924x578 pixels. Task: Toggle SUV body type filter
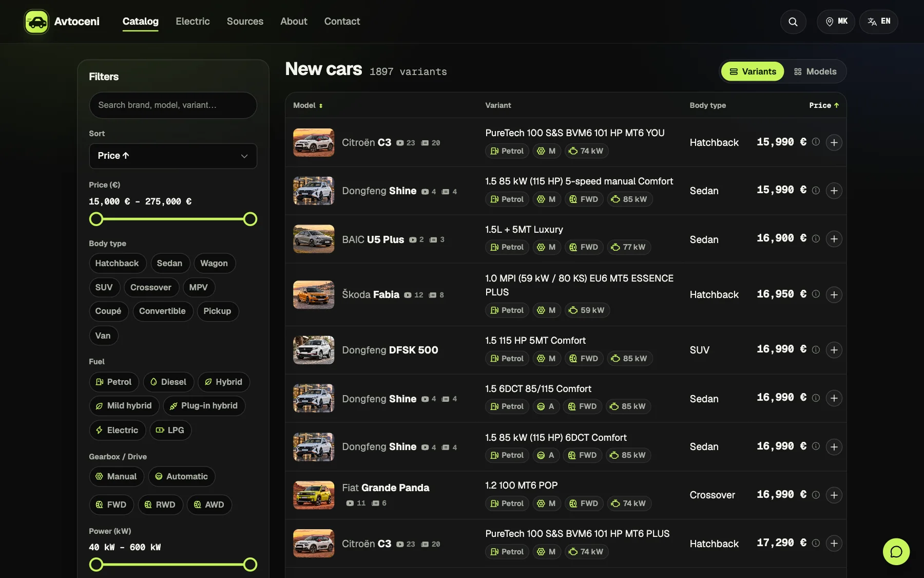104,287
